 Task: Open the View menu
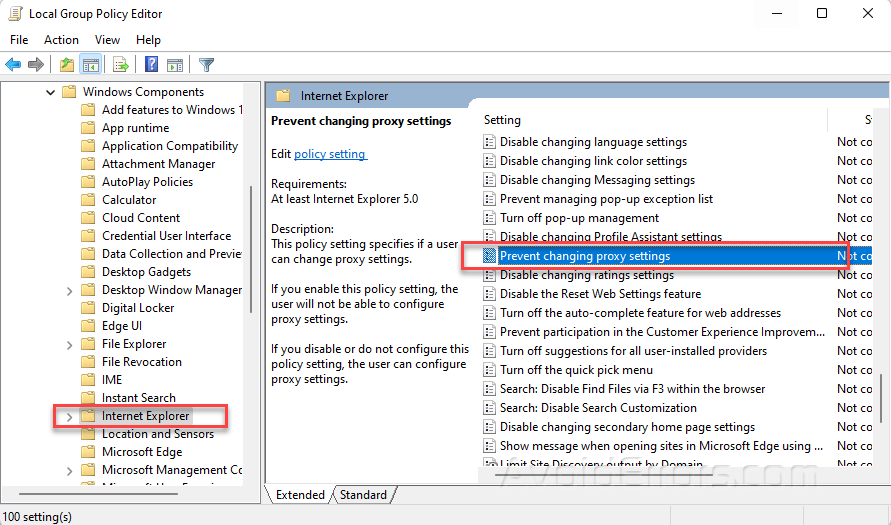tap(107, 40)
